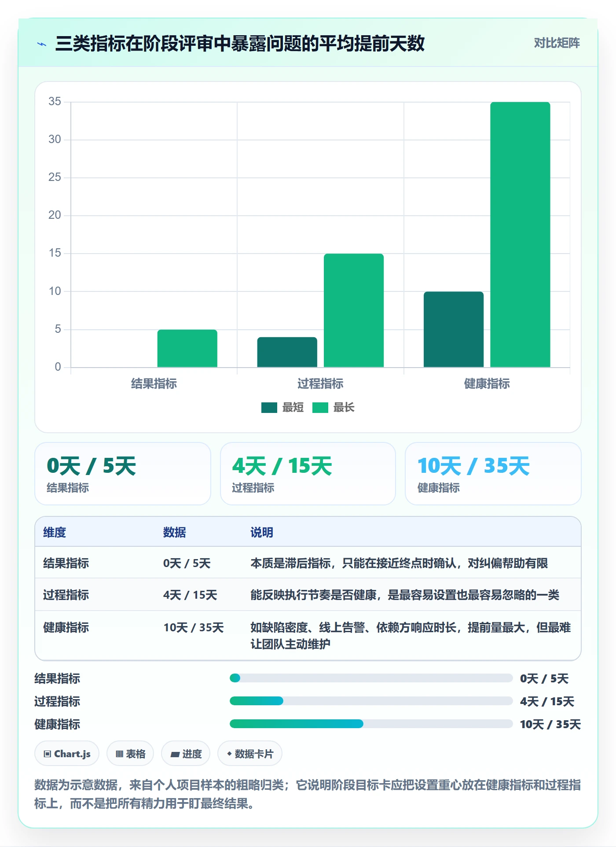Image resolution: width=616 pixels, height=847 pixels.
Task: Click the 过程指标 progress bar
Action: pyautogui.click(x=371, y=701)
